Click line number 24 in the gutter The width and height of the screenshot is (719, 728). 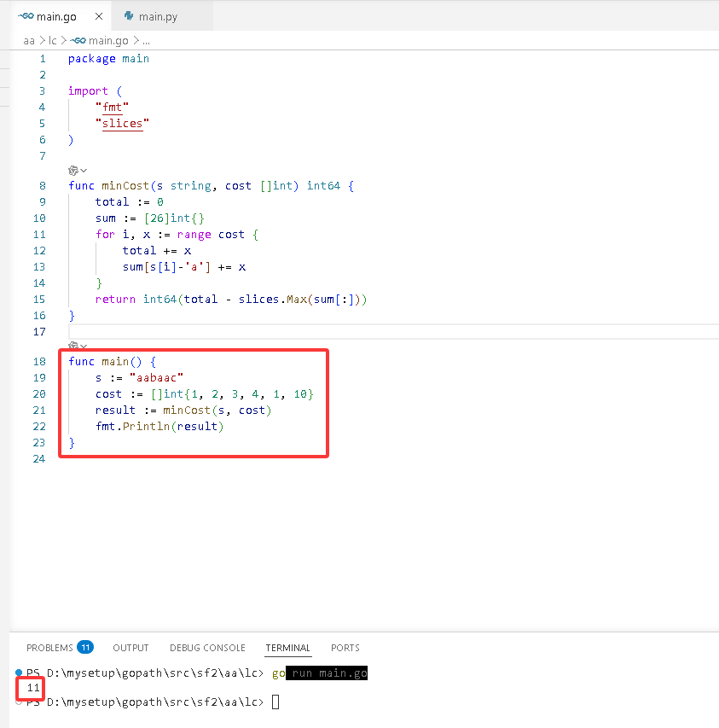(x=39, y=459)
